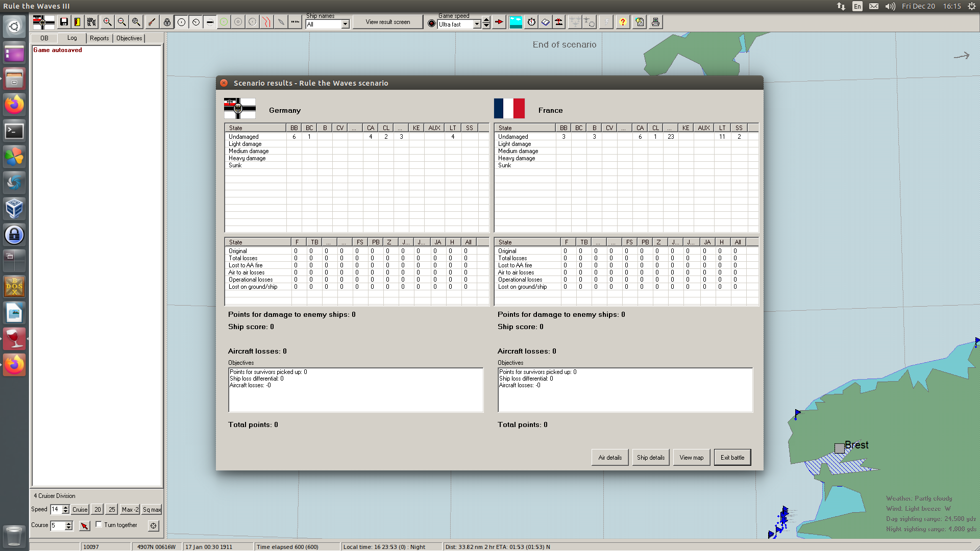The width and height of the screenshot is (980, 551).
Task: Click the red arrow advance icon
Action: tap(499, 22)
